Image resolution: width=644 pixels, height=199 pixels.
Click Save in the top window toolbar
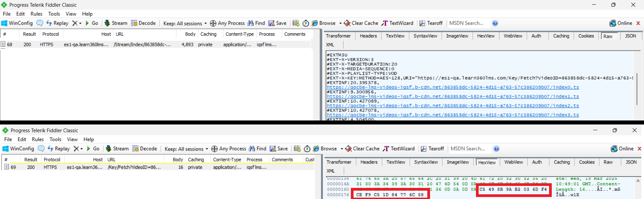point(277,23)
